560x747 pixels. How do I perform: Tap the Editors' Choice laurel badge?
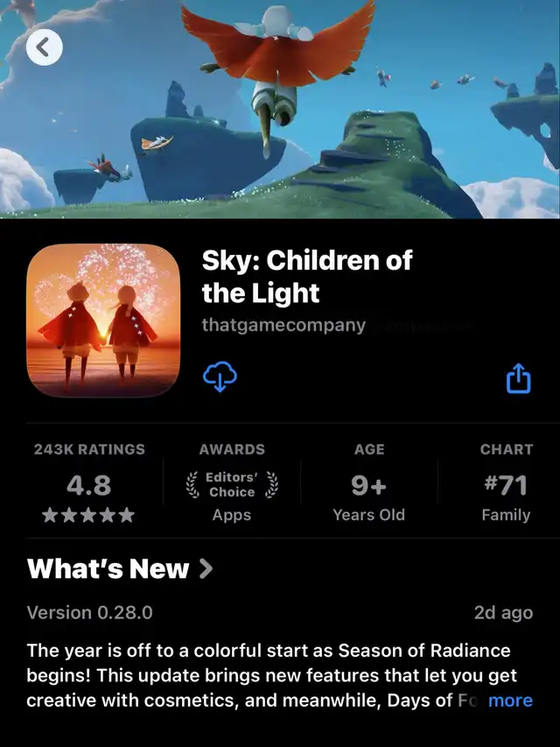232,484
